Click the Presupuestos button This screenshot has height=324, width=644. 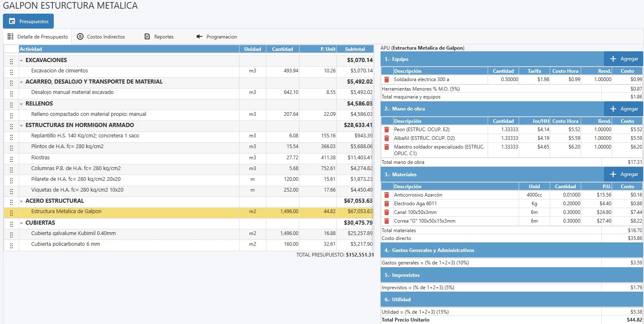28,21
